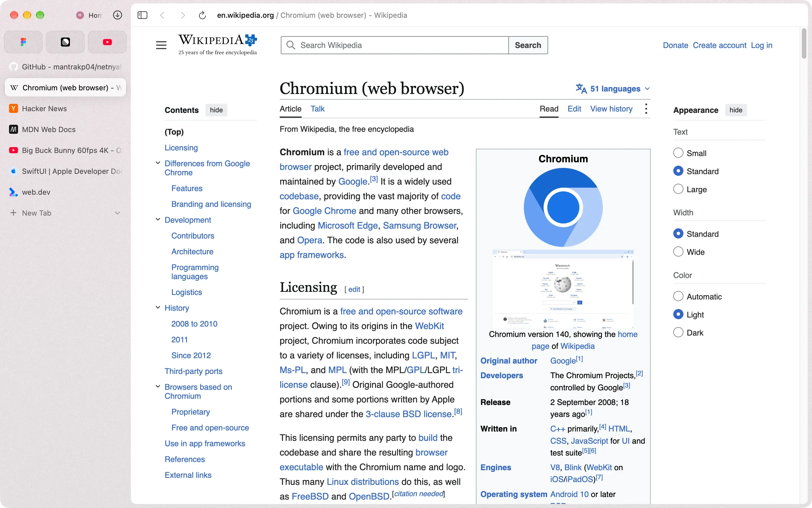Select Light color mode
Image resolution: width=812 pixels, height=508 pixels.
point(678,314)
